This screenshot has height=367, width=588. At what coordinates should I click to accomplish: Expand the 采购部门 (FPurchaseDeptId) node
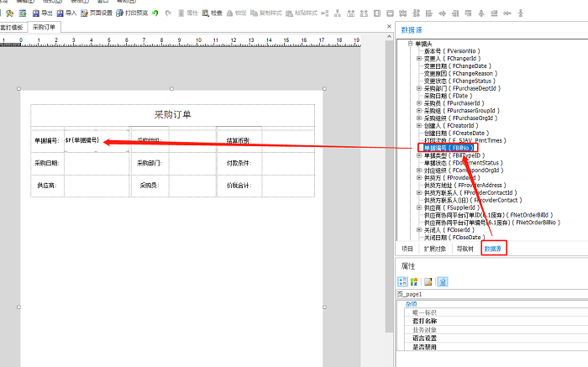(x=418, y=88)
